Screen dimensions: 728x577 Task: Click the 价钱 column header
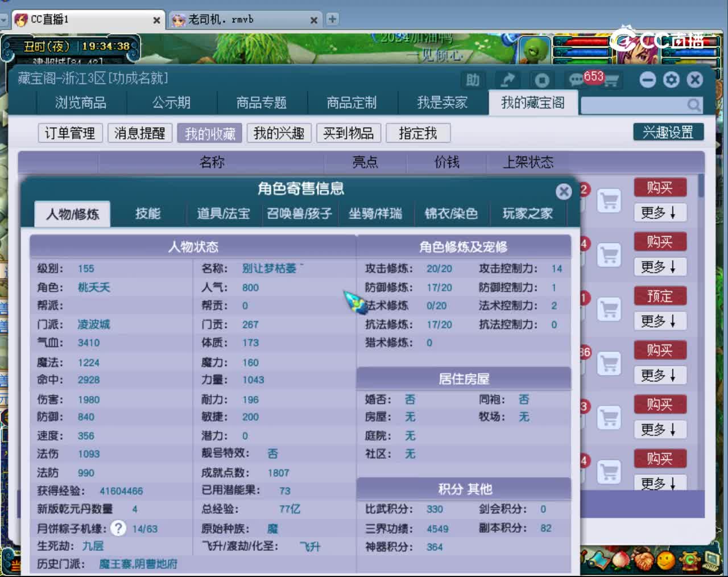[446, 163]
